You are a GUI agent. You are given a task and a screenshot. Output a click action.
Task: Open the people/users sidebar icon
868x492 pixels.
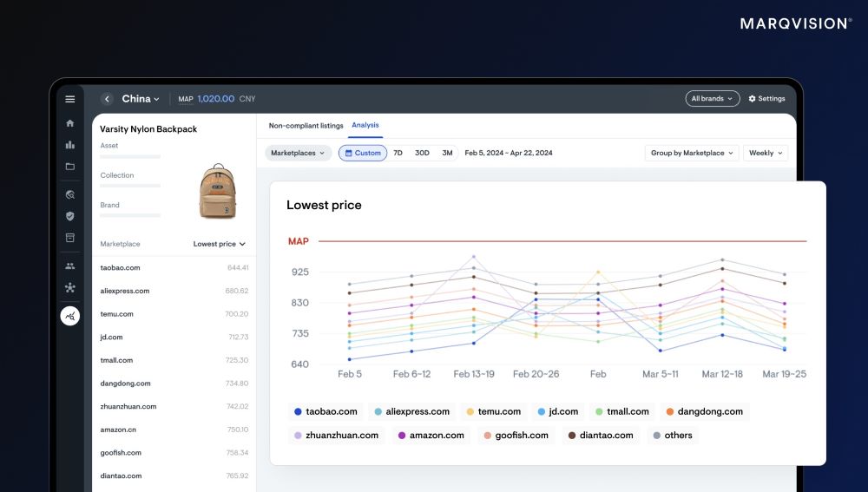[x=70, y=266]
